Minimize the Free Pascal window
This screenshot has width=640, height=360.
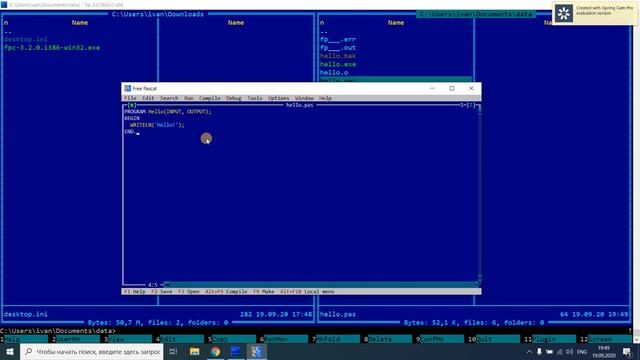[432, 88]
